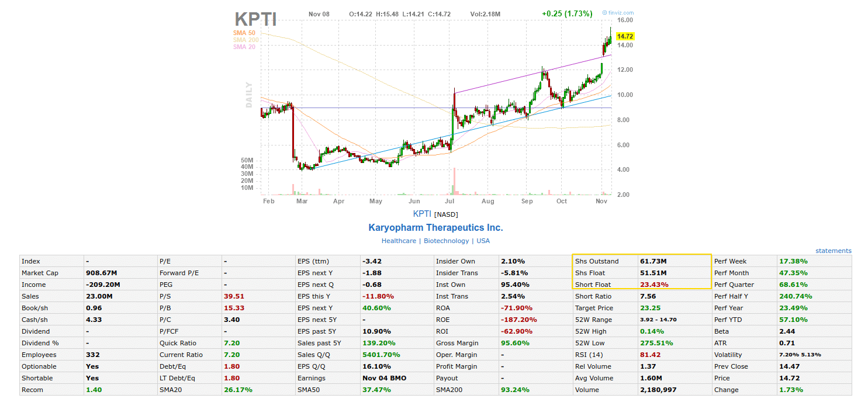
Task: Select the EPS Q/Q value 16.10%
Action: click(x=376, y=366)
